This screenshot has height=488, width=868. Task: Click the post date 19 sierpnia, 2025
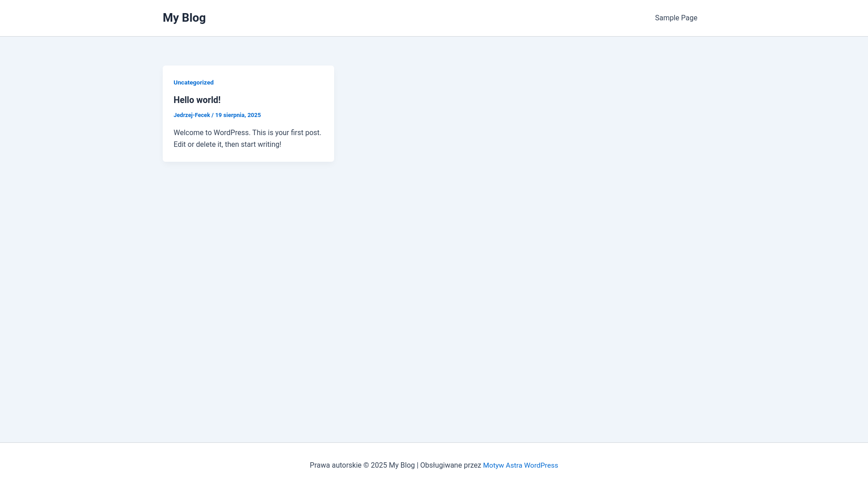pos(238,115)
